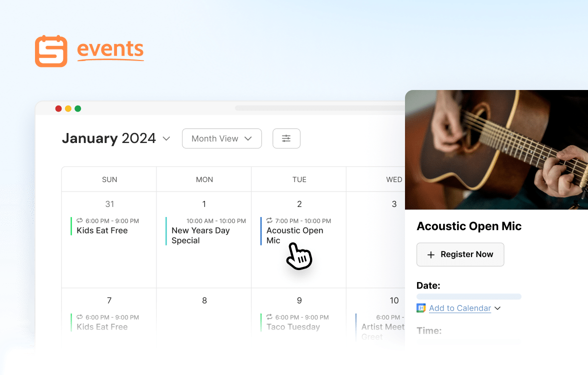
Task: Open the Artist Meet Greet event
Action: (382, 327)
